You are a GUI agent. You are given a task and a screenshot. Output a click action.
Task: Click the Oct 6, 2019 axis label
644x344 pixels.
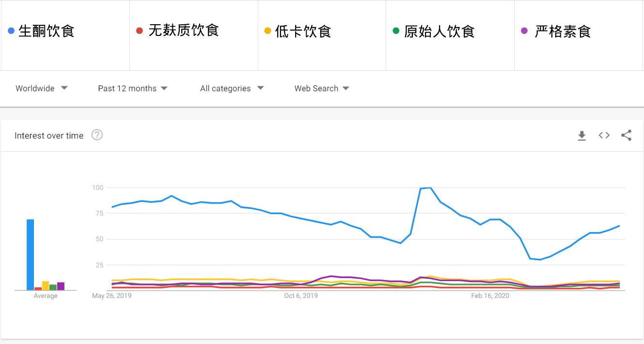point(301,296)
